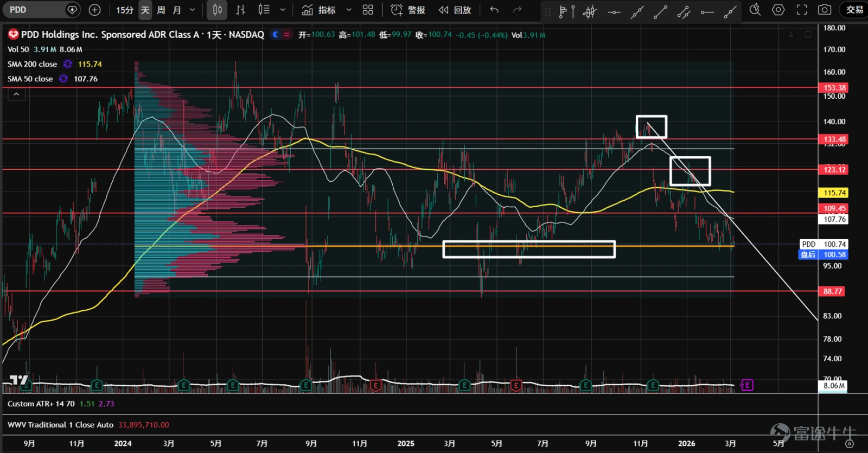
Task: Click the 123.12 price line label
Action: [x=834, y=170]
